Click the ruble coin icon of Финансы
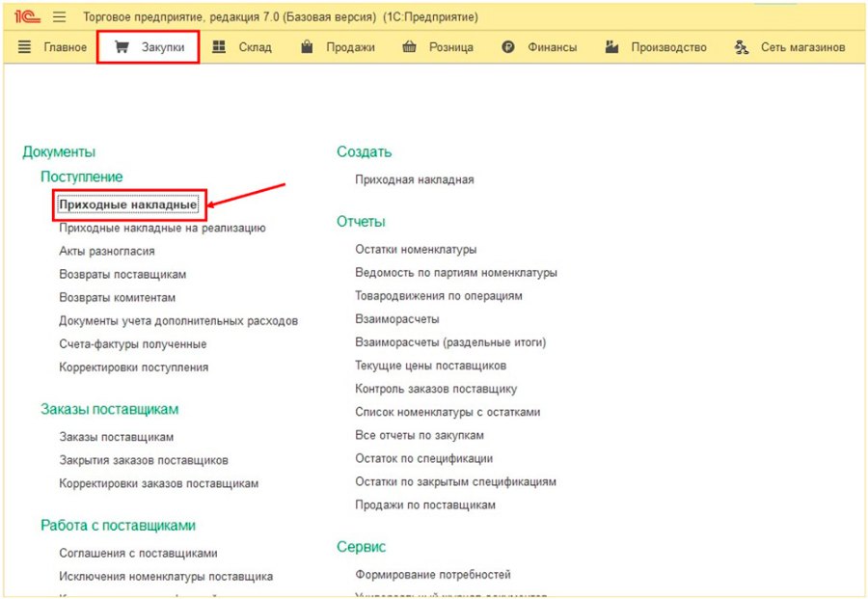This screenshot has width=868, height=599. [x=508, y=47]
